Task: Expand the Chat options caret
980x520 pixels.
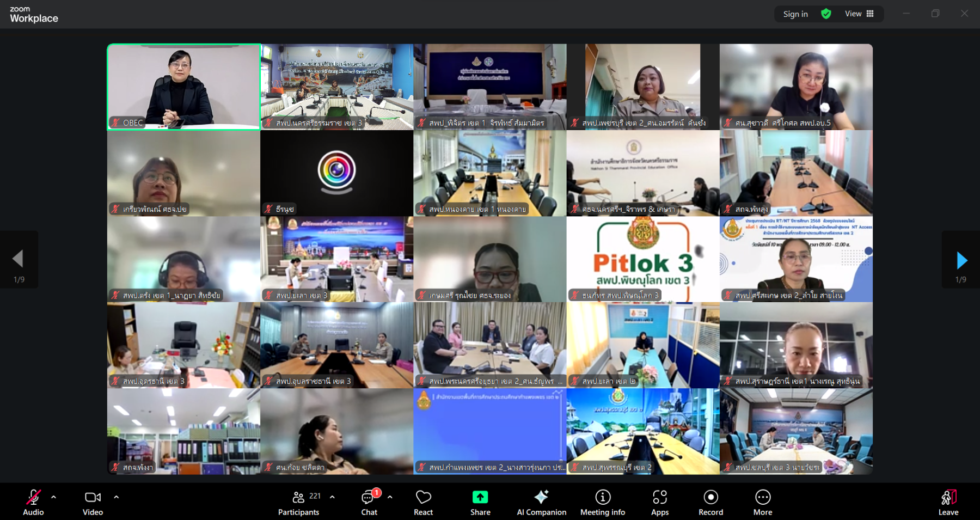Action: click(390, 497)
